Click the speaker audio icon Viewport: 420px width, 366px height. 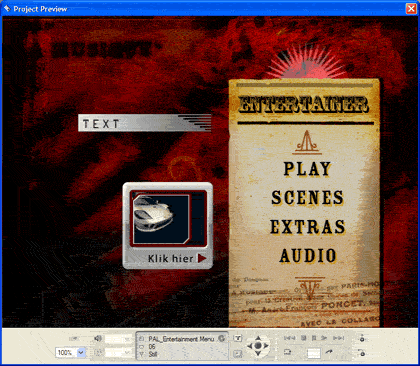(x=98, y=339)
